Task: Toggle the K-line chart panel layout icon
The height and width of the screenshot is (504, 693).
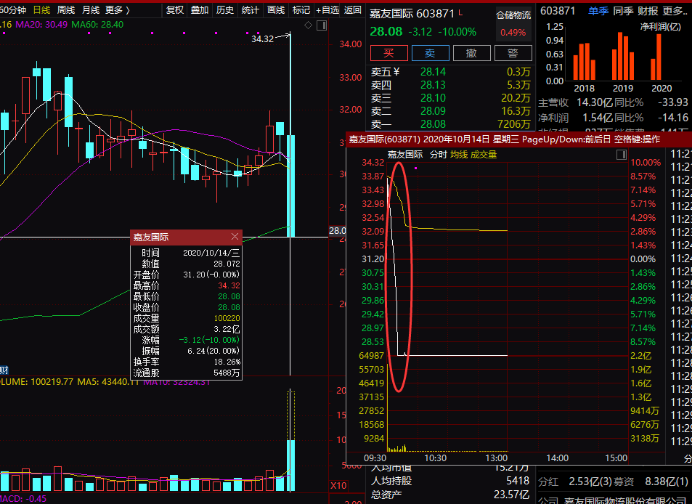Action: coord(325,24)
